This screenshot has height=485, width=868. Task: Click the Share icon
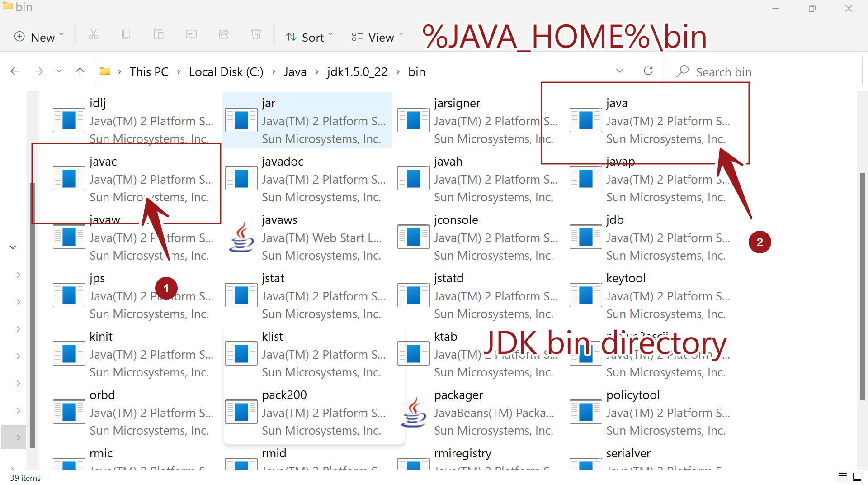click(x=224, y=34)
